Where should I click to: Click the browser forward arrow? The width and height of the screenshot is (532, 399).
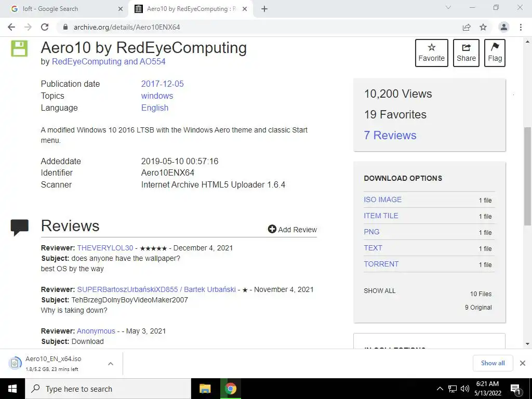28,27
